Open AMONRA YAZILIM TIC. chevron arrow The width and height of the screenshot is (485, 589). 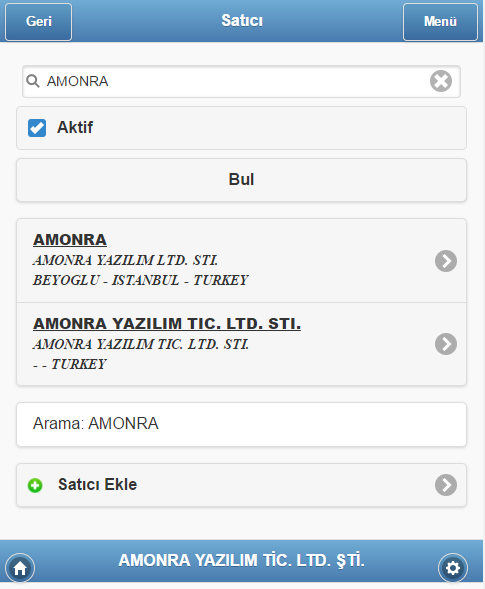[x=446, y=344]
